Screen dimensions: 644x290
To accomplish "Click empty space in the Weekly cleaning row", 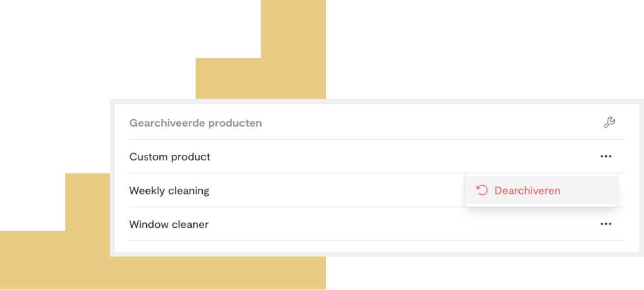I will tap(335, 191).
